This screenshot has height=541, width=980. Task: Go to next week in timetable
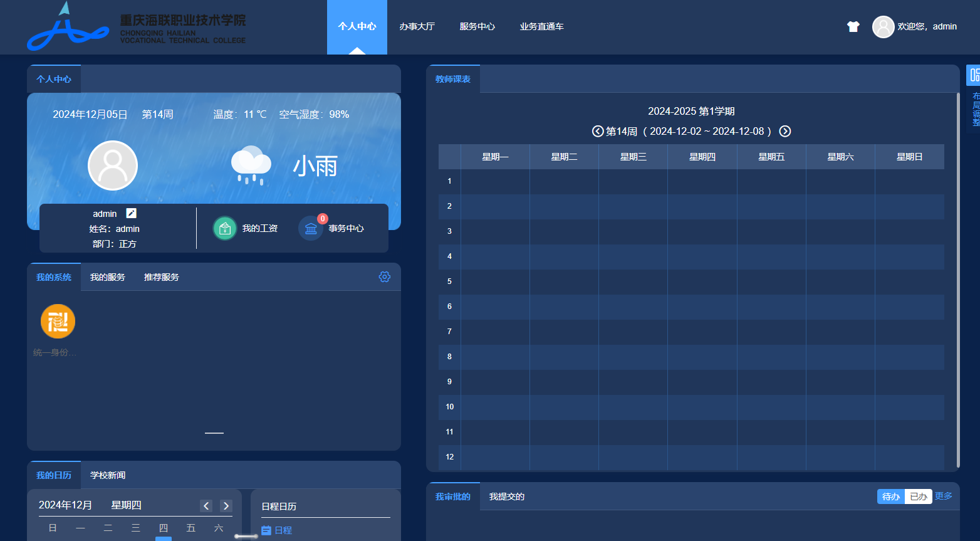785,131
